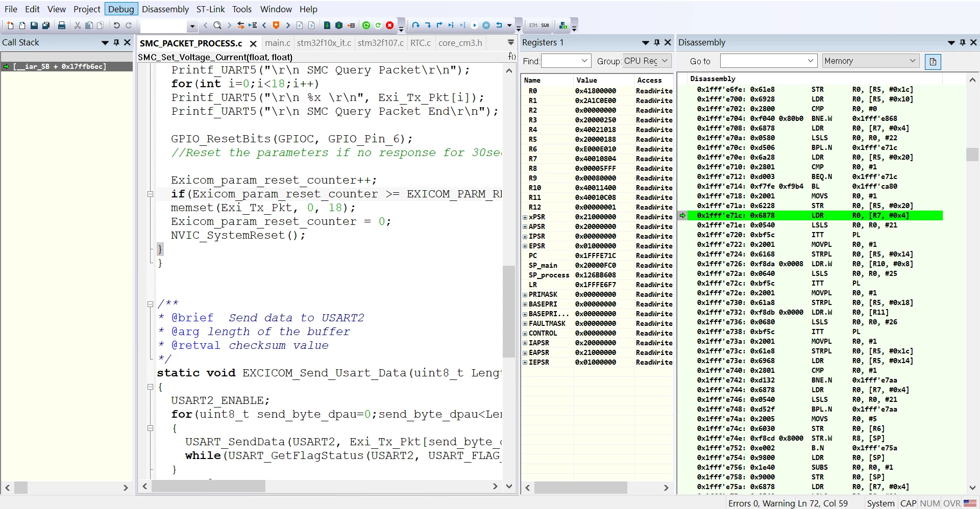Viewport: 980px width, 509px height.
Task: Click the Step Over debug icon
Action: coord(415,26)
